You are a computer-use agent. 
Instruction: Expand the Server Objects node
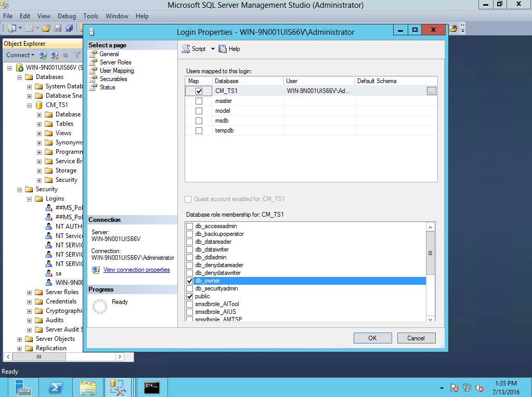tap(20, 339)
